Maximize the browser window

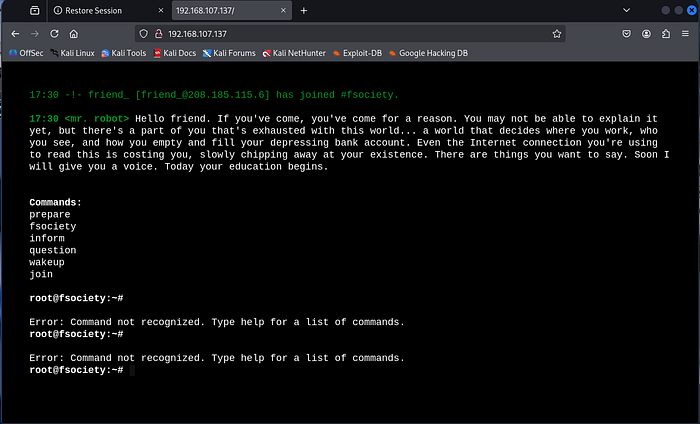point(679,11)
